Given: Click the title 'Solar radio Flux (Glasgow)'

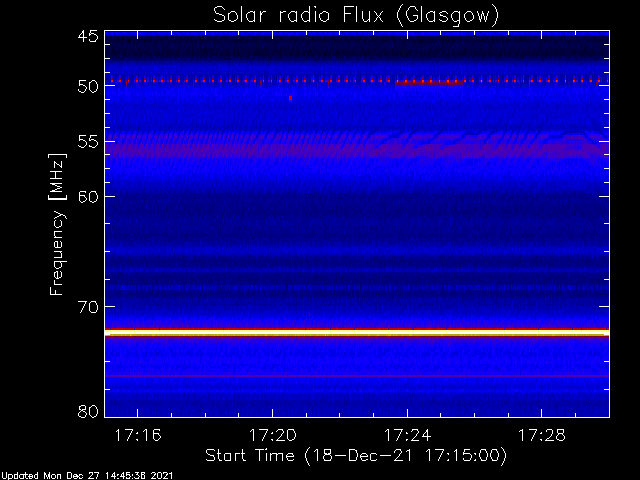Looking at the screenshot, I should (356, 16).
